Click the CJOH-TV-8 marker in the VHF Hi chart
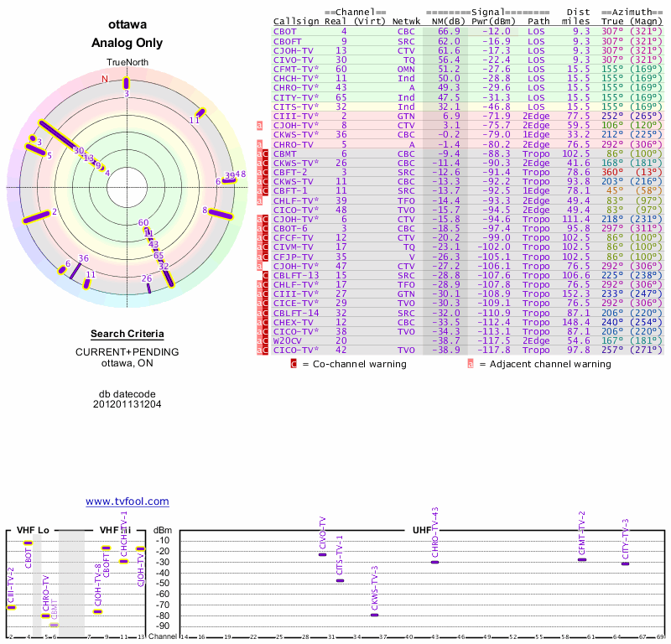Screen dimensions: 671x644 tap(98, 611)
